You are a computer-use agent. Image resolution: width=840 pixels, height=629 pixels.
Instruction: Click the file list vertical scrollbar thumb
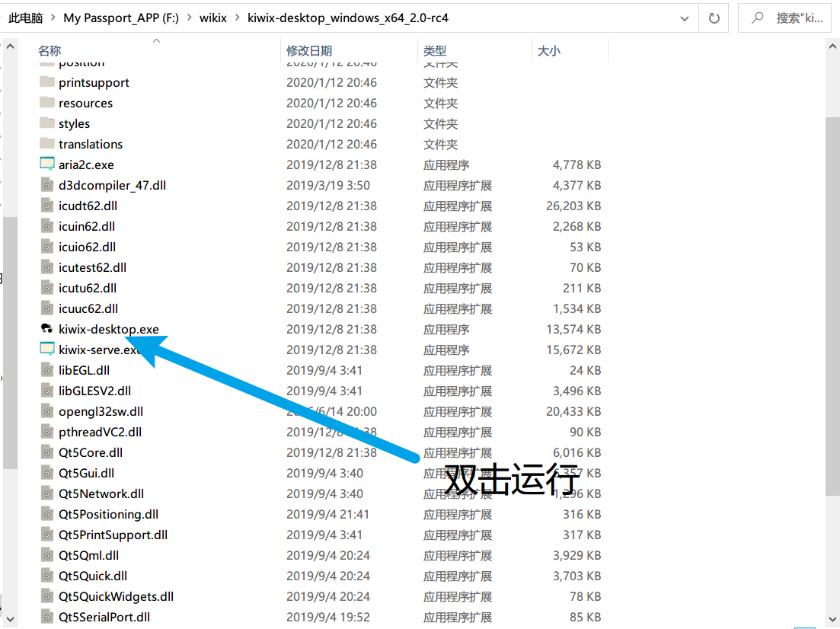pyautogui.click(x=833, y=305)
